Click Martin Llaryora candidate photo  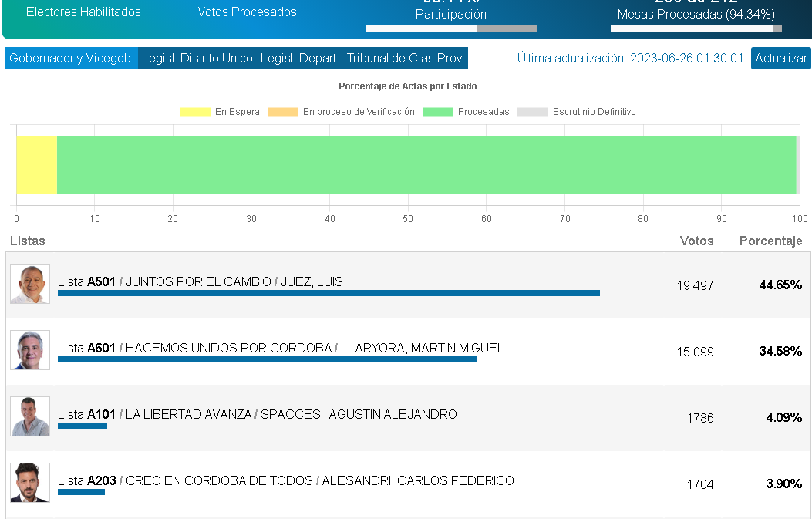click(x=30, y=350)
